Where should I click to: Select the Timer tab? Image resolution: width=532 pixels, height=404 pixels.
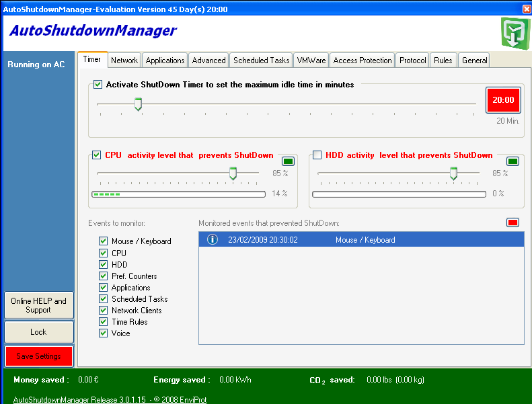click(92, 59)
